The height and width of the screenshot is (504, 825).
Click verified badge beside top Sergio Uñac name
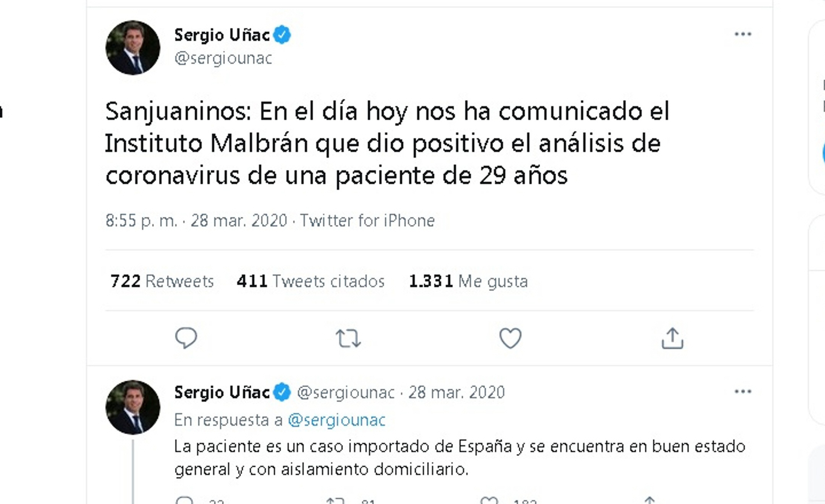point(283,35)
